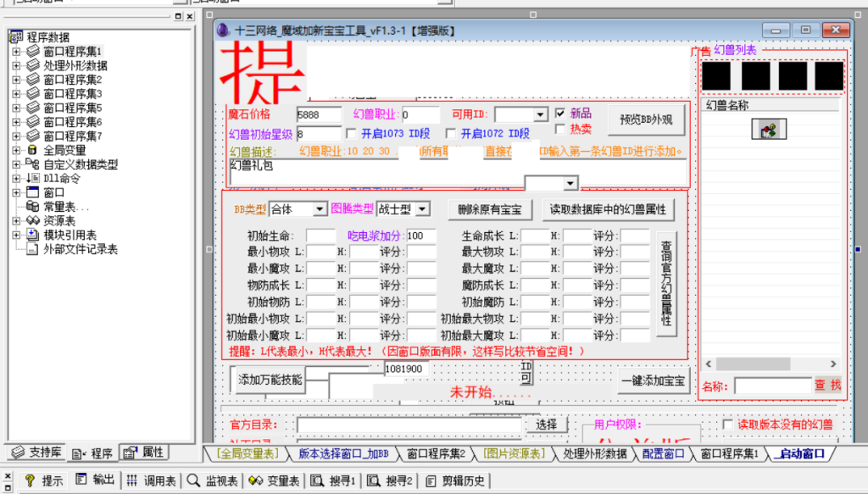The image size is (868, 494).
Task: Select the 窗口程序集6 stack icon
Action: click(33, 122)
